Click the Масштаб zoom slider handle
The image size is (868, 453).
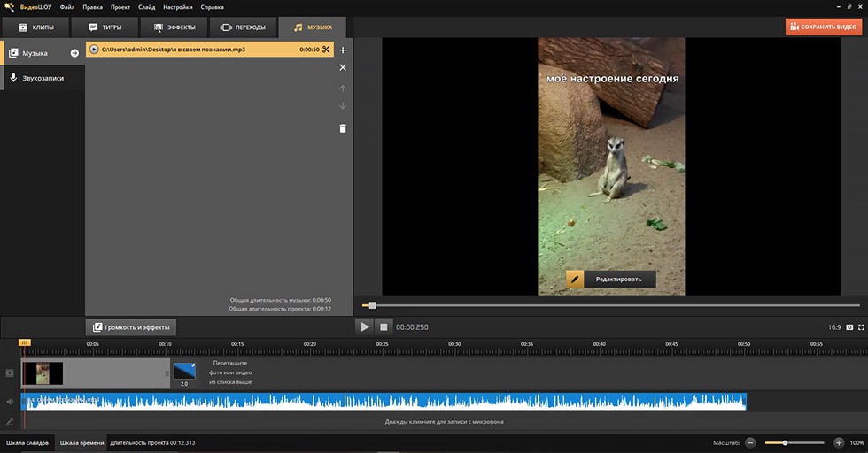(785, 442)
